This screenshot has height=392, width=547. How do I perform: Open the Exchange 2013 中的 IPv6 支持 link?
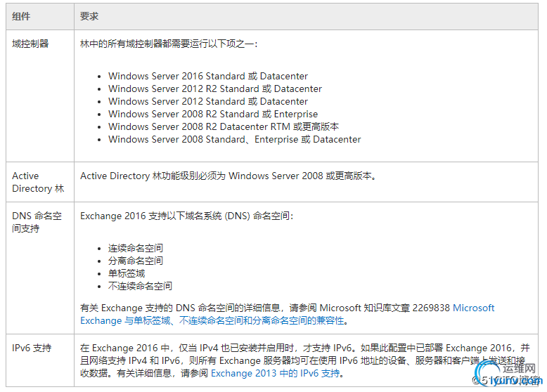point(275,374)
